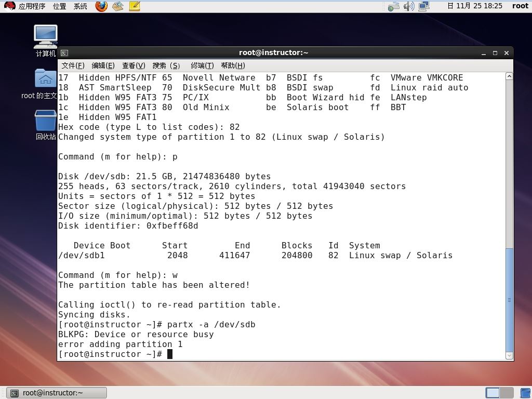532x399 pixels.
Task: Click the 'Hex code (type L to list codes): 82' line
Action: [149, 127]
